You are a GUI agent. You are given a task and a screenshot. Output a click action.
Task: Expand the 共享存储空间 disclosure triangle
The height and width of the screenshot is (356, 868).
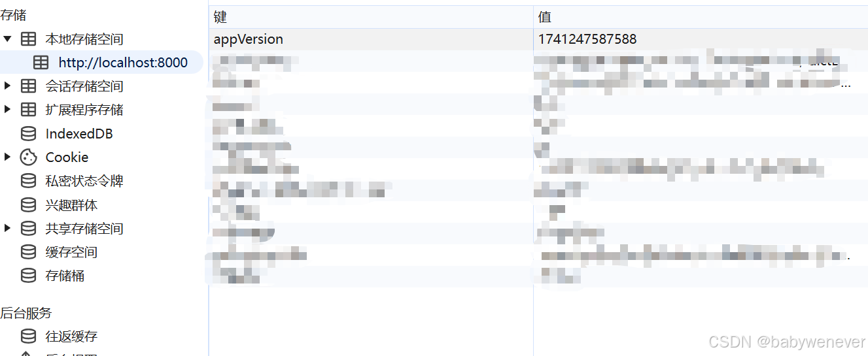[x=7, y=229]
